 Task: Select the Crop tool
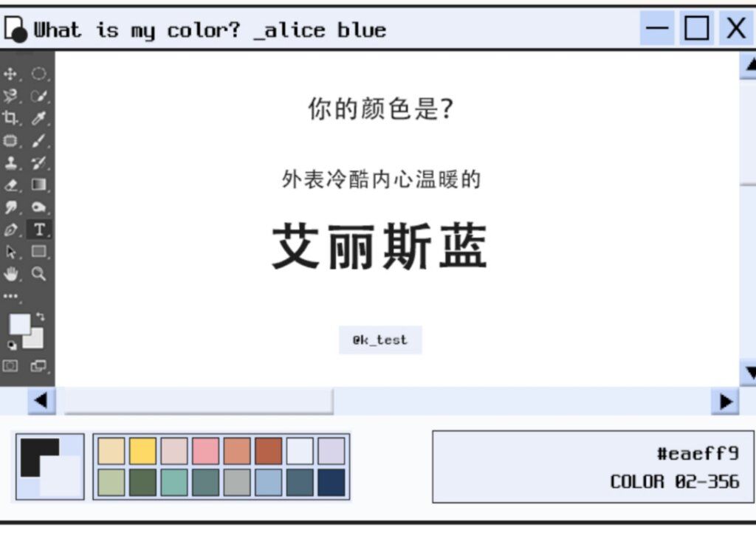10,117
